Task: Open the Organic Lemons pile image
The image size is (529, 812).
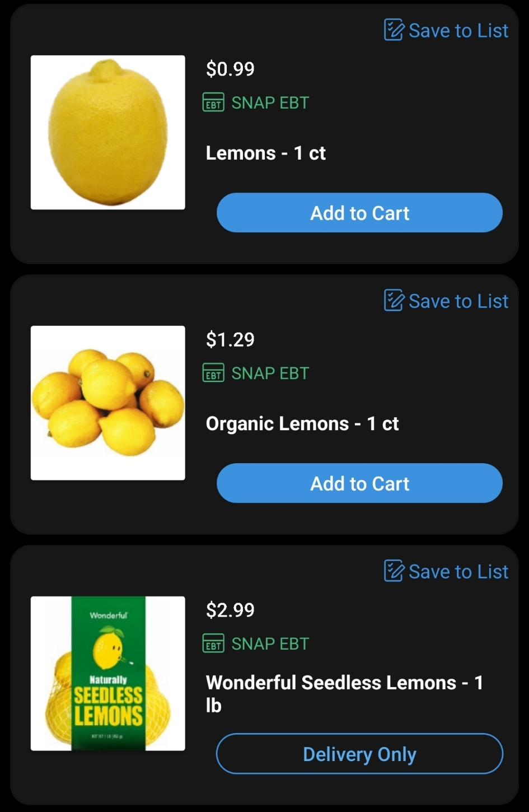Action: click(x=108, y=403)
